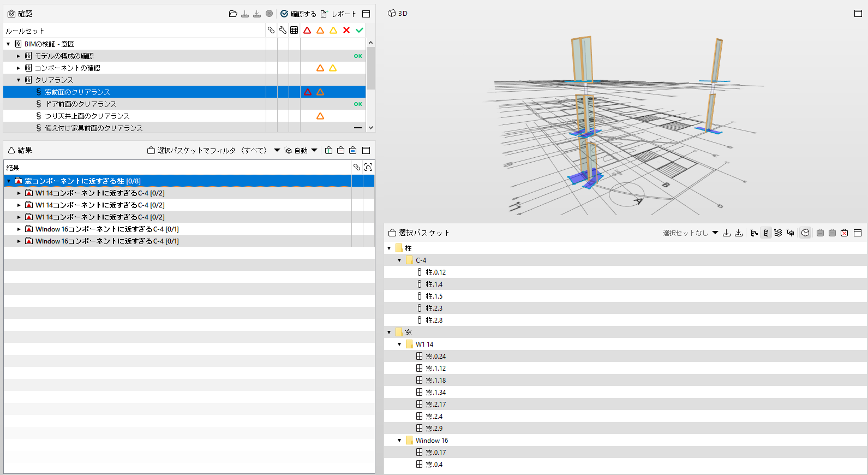
Task: Switch basket to layer hierarchy view
Action: click(x=778, y=233)
